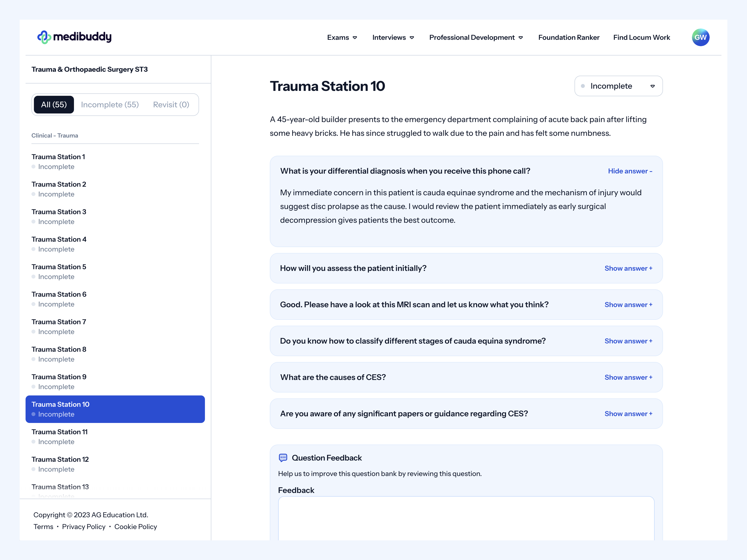Click the Professional Development arrow icon
747x560 pixels.
(x=521, y=38)
